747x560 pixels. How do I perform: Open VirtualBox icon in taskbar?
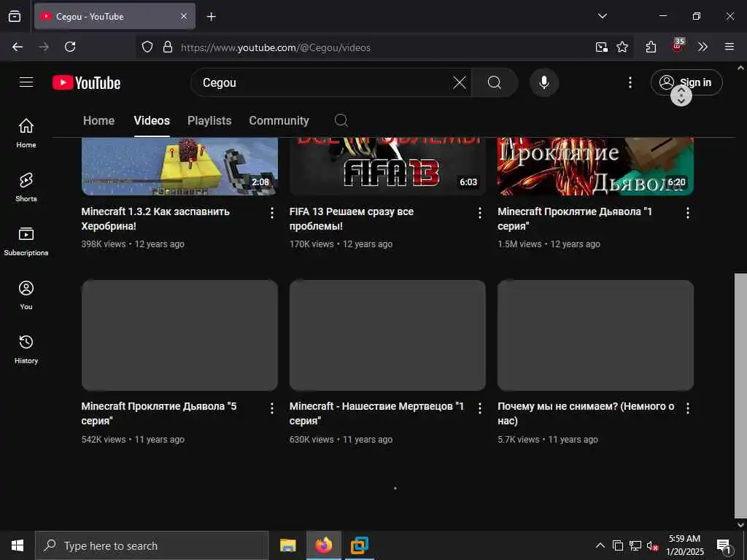tap(359, 545)
